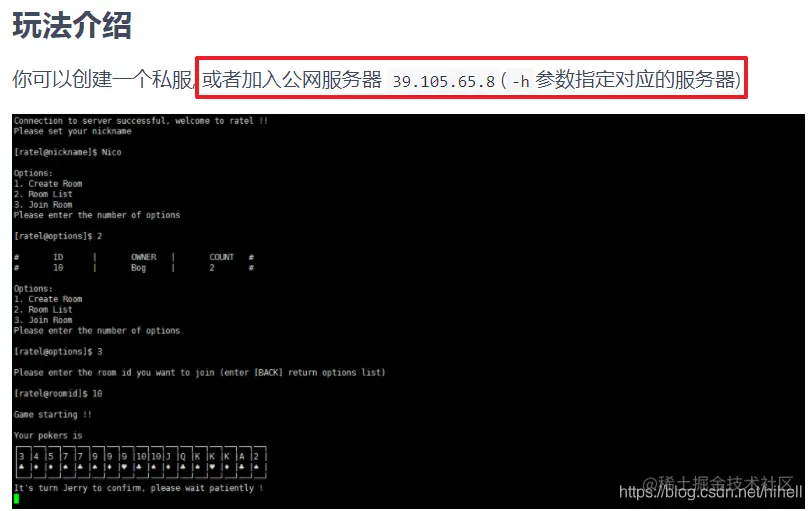This screenshot has height=511, width=812.
Task: Click the [ratel@nickname]$ Nico prompt line
Action: (68, 152)
